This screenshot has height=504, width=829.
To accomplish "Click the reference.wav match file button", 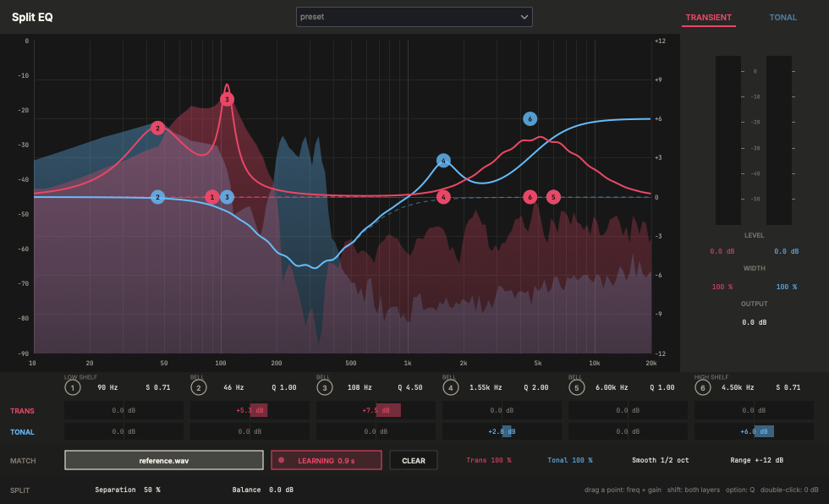I will click(164, 460).
